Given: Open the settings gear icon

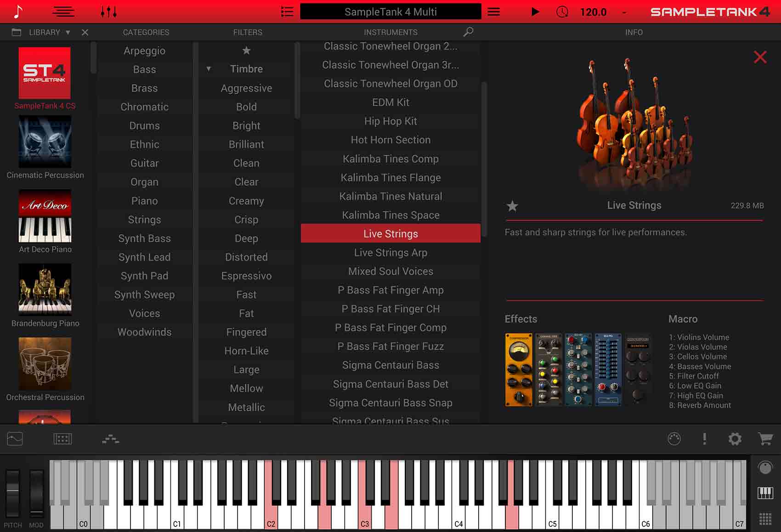Looking at the screenshot, I should 735,439.
